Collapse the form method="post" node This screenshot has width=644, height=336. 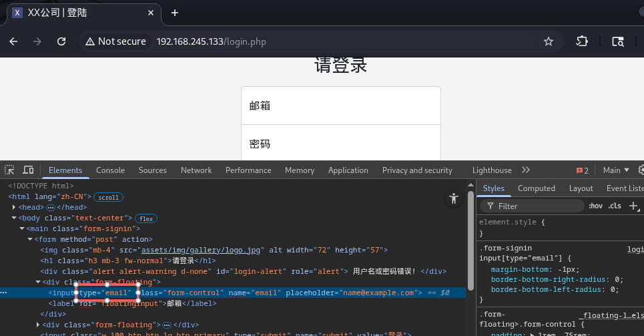(x=29, y=239)
